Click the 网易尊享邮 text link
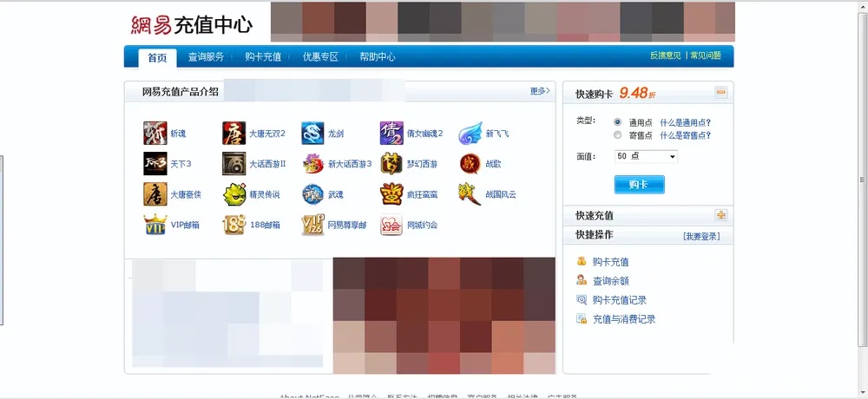The image size is (868, 399). [x=347, y=226]
